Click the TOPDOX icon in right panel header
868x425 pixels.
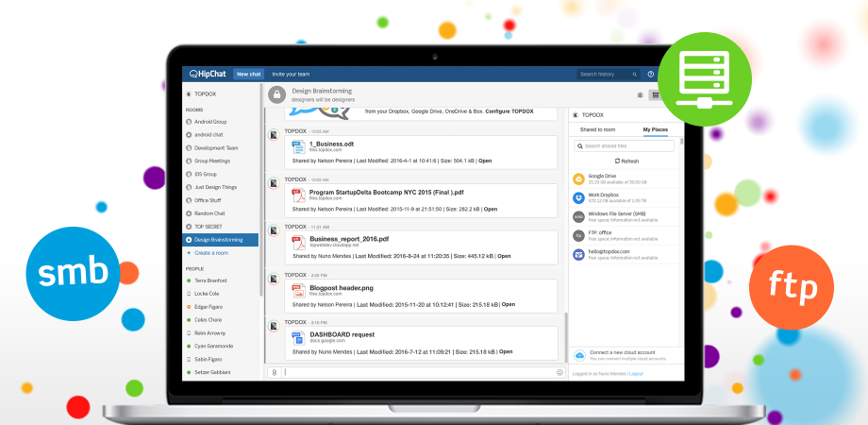(576, 115)
